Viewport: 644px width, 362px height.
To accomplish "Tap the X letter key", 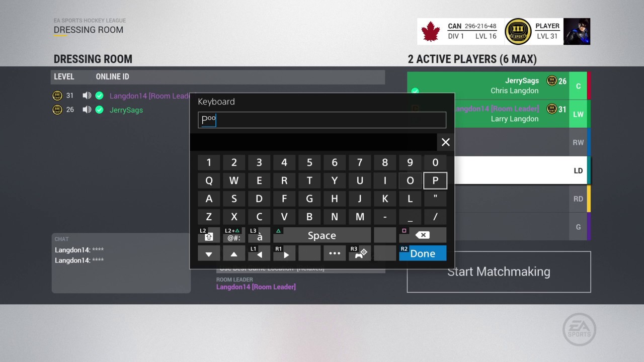I will pos(234,217).
